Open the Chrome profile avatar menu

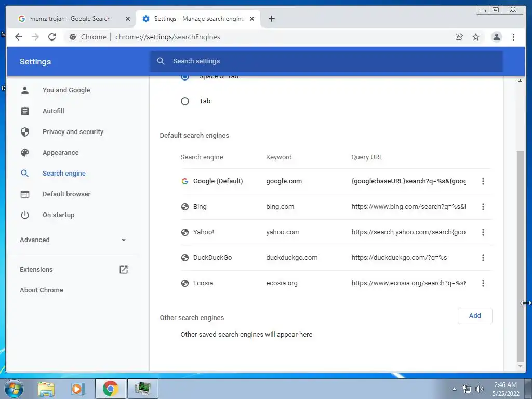pos(496,37)
